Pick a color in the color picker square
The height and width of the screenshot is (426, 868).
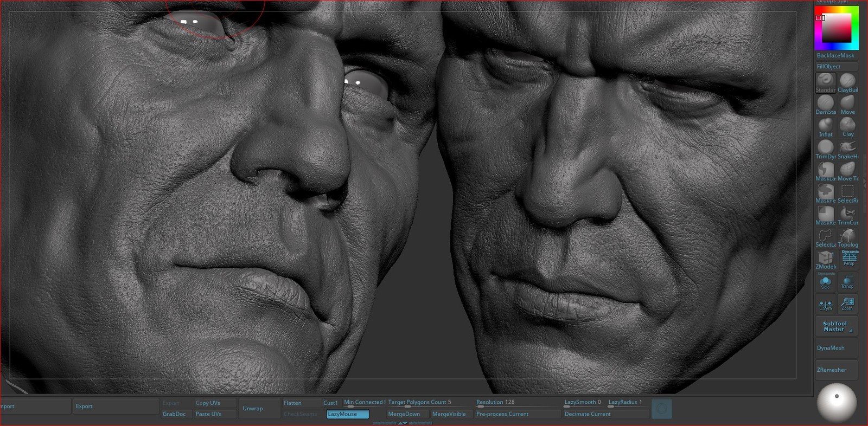[x=837, y=28]
